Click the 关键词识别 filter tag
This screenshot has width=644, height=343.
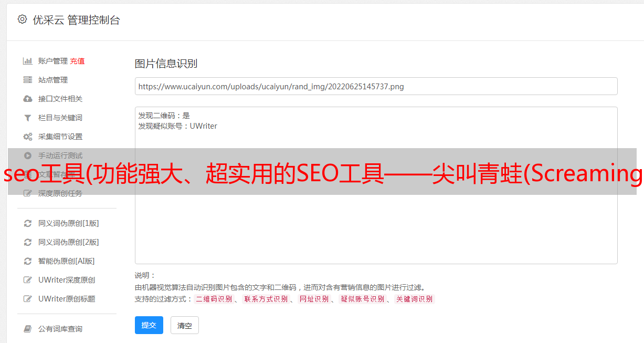pyautogui.click(x=415, y=299)
